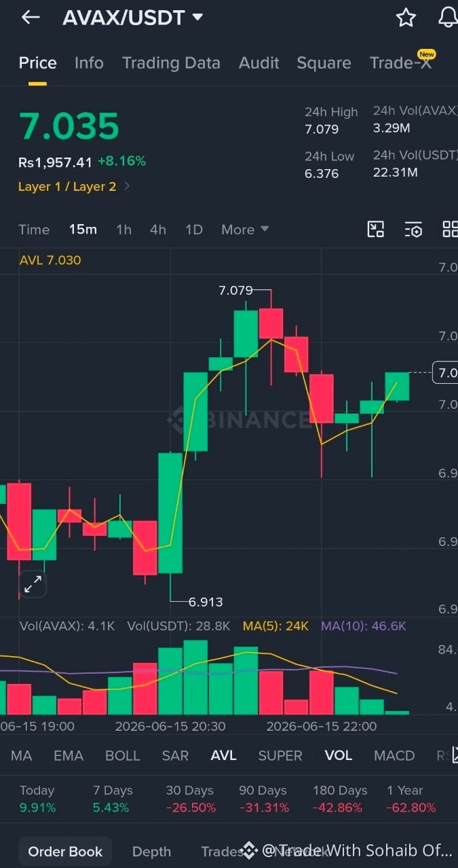Toggle the EMA indicator
Image resolution: width=458 pixels, height=868 pixels.
[69, 755]
